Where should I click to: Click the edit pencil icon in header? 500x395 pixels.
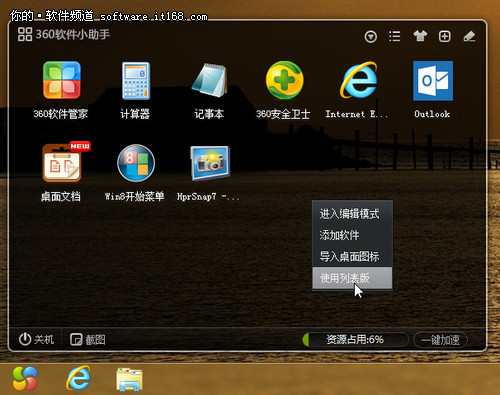(x=469, y=36)
